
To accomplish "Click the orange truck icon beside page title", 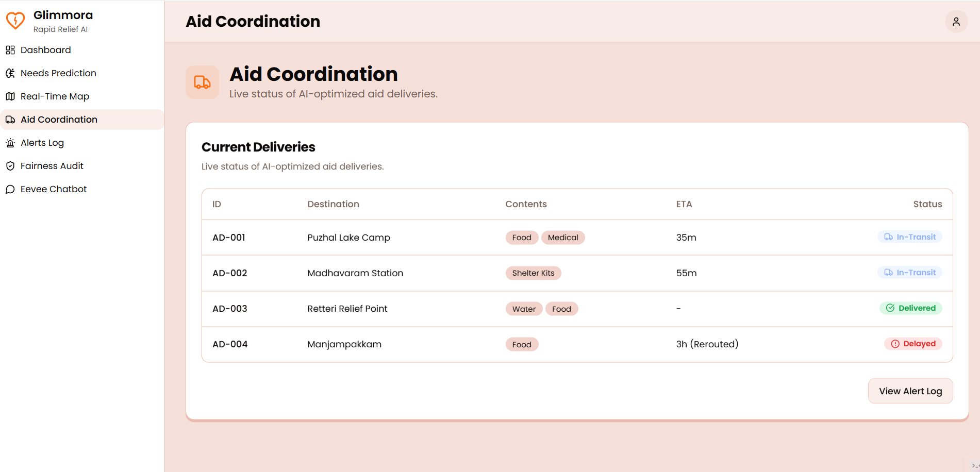I will coord(202,82).
